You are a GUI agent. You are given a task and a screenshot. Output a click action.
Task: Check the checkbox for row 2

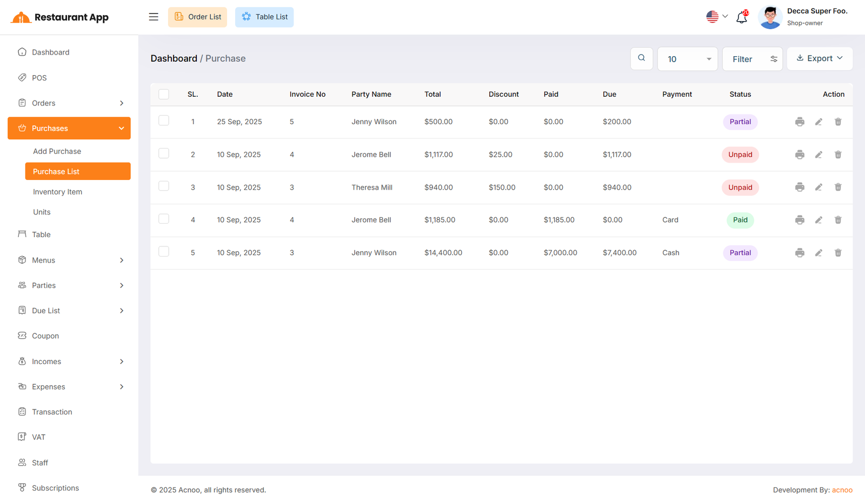164,153
